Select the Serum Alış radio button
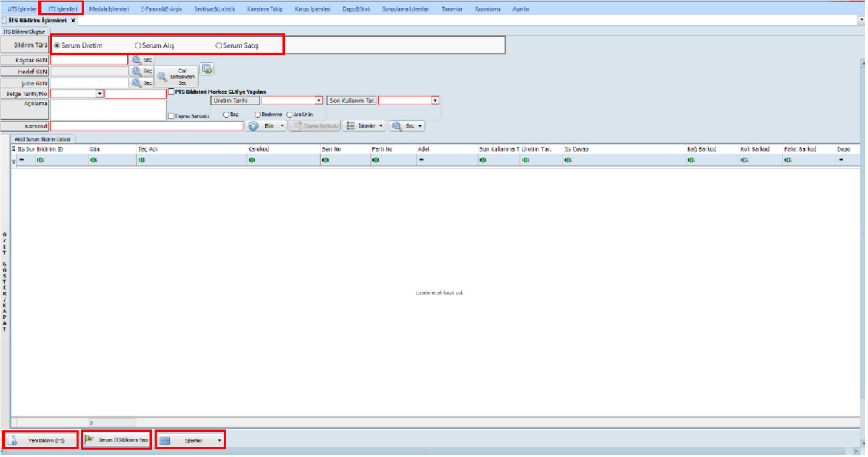The image size is (868, 457). pyautogui.click(x=138, y=46)
